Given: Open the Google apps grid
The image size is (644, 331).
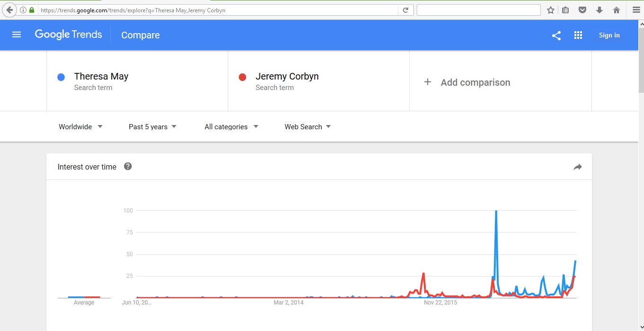Looking at the screenshot, I should (x=578, y=35).
